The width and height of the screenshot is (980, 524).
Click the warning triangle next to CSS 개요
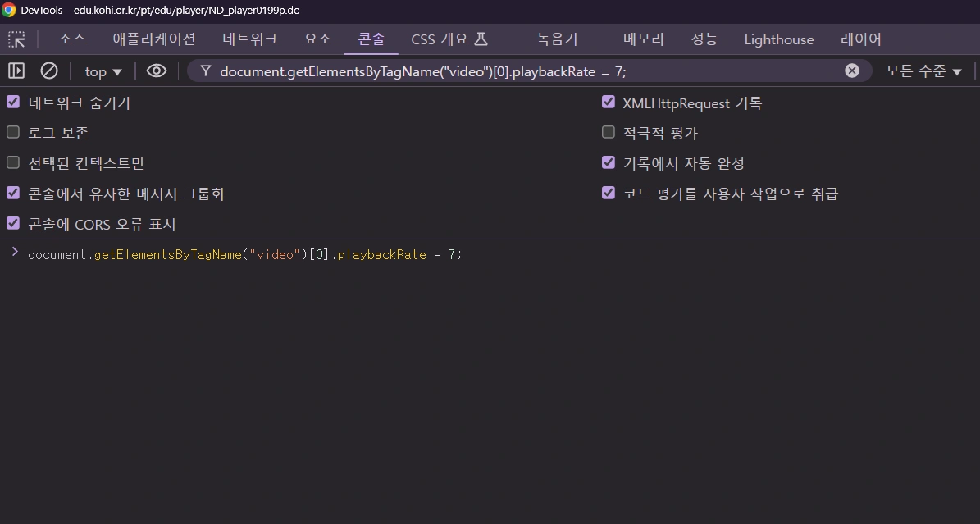481,38
